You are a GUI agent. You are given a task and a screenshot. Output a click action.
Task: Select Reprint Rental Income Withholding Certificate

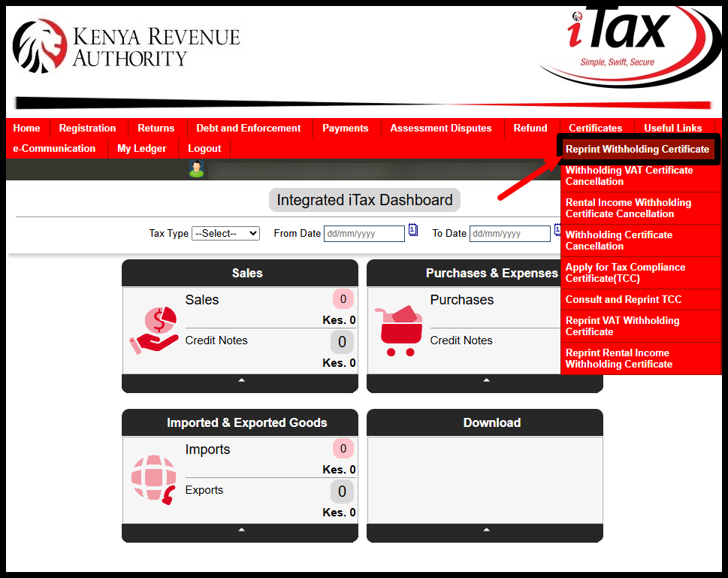[x=640, y=359]
